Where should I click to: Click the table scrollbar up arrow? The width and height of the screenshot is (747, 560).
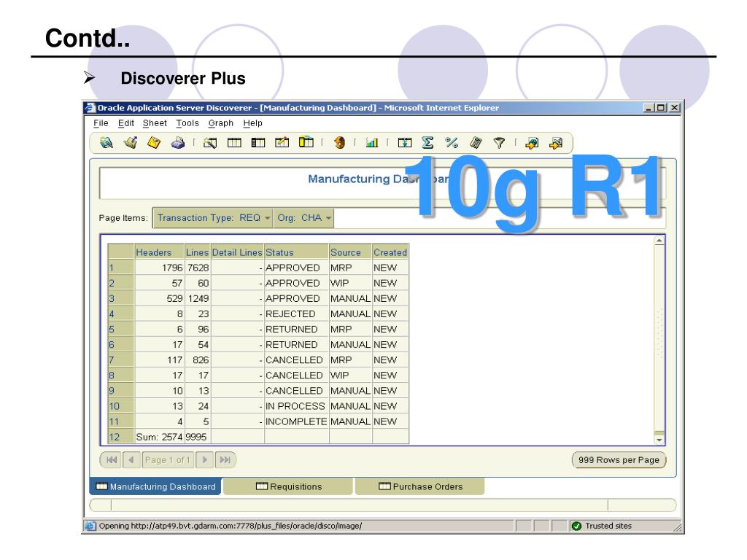659,241
